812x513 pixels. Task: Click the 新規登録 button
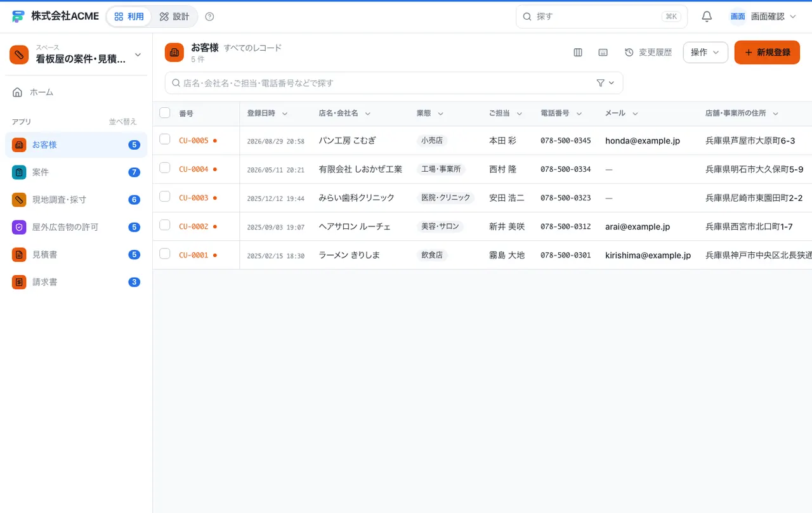(x=767, y=53)
